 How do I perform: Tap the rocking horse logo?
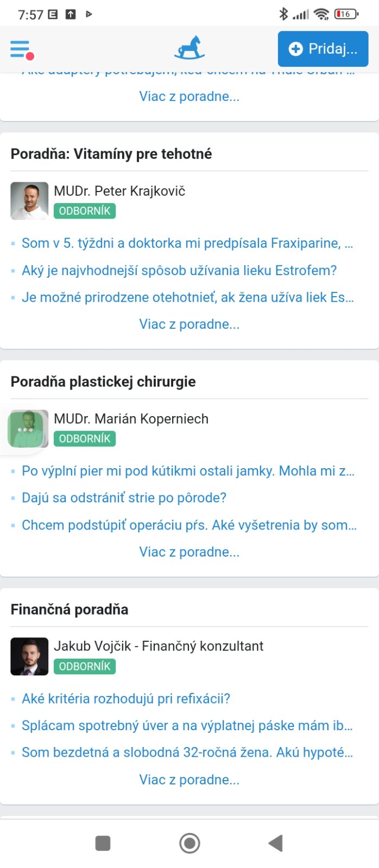189,48
